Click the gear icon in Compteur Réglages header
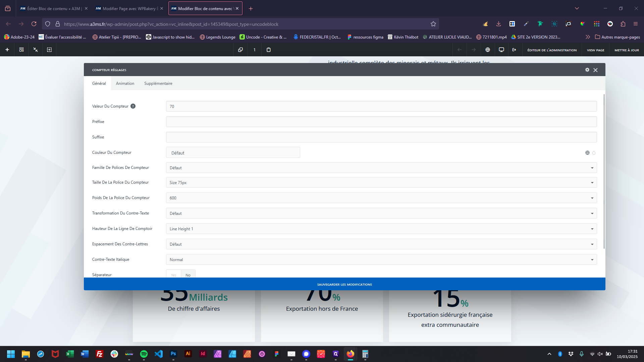644x362 pixels. (587, 70)
